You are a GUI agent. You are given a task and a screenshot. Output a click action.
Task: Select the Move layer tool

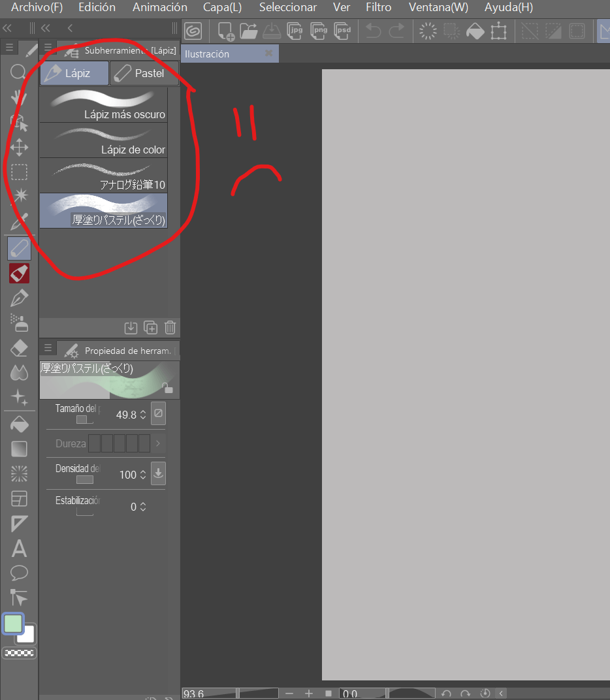coord(19,147)
